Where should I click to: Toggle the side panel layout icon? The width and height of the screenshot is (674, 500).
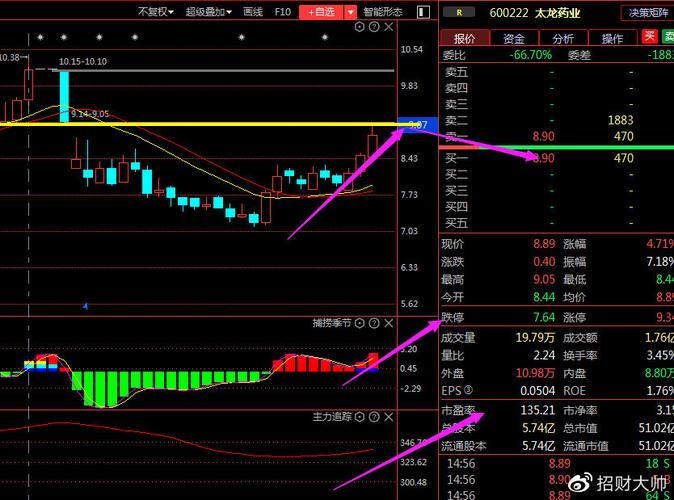click(x=423, y=12)
